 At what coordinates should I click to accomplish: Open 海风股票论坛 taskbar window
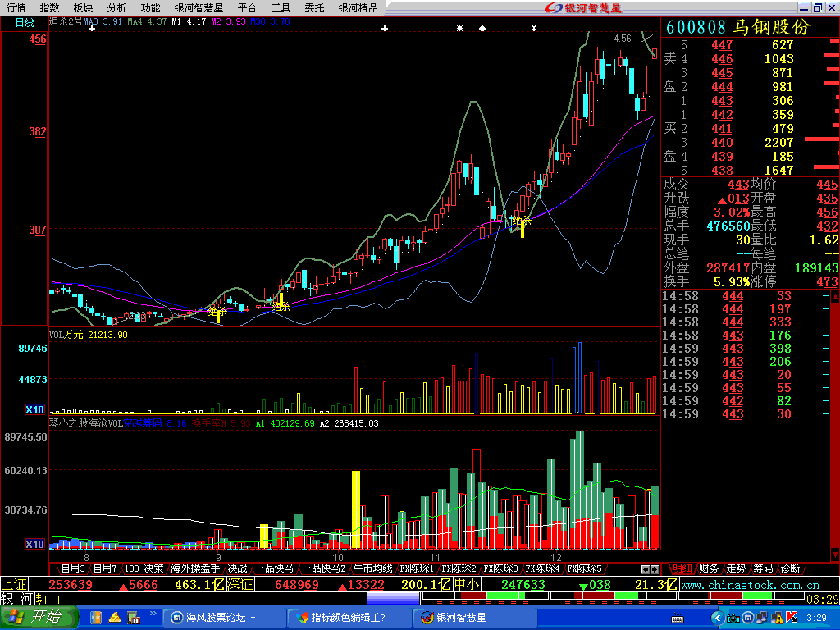(223, 618)
